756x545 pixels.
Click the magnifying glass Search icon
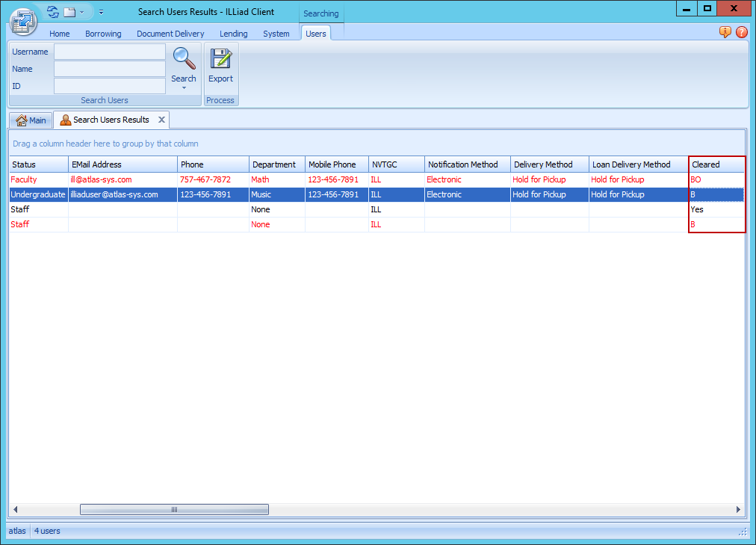tap(184, 58)
